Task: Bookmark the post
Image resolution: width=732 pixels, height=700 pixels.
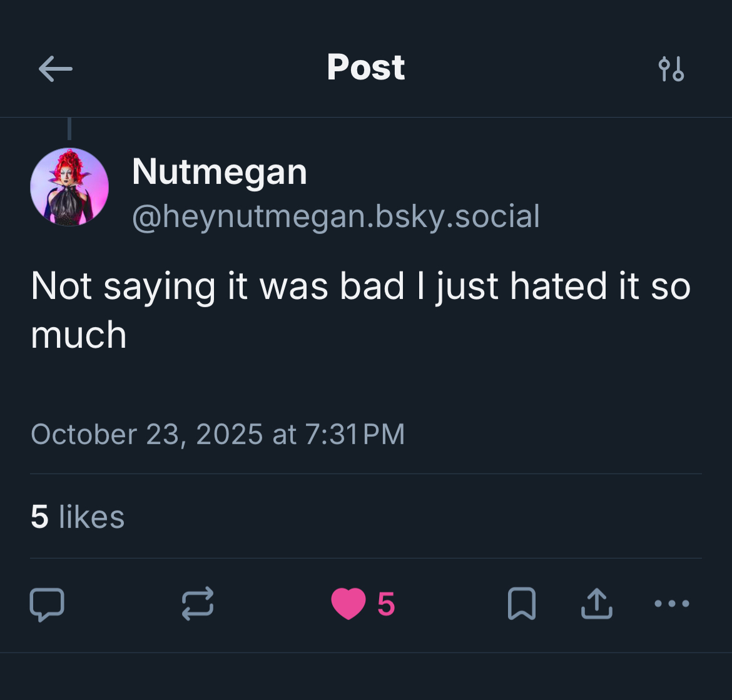Action: click(521, 604)
